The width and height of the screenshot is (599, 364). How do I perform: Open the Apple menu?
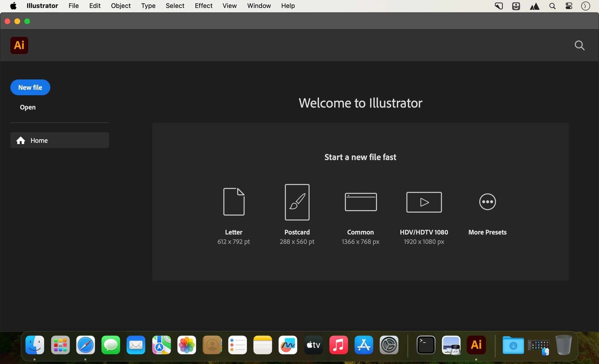[x=13, y=6]
